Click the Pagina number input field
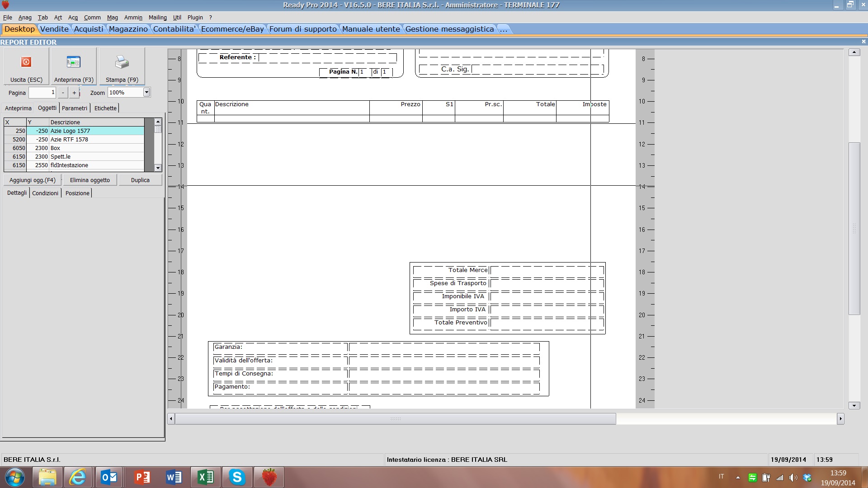This screenshot has width=868, height=488. pyautogui.click(x=42, y=93)
